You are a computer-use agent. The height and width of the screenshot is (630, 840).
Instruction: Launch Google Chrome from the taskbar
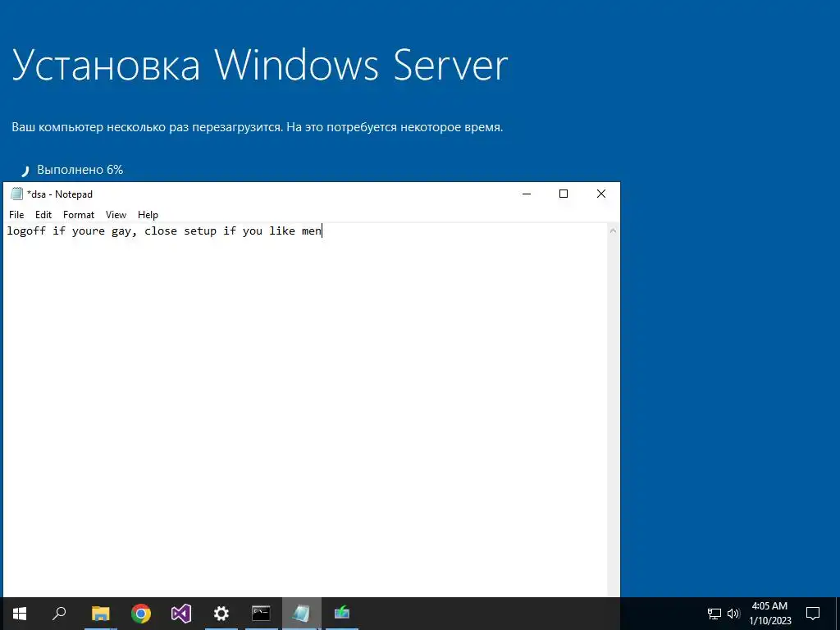pos(141,614)
